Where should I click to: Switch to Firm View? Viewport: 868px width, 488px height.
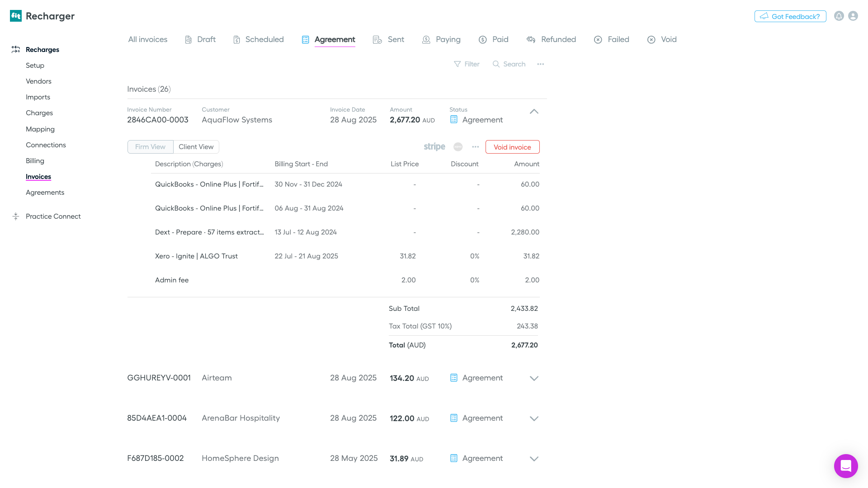click(150, 147)
